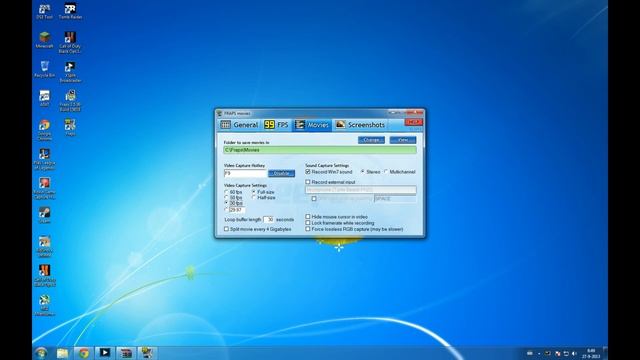The image size is (640, 360).
Task: Select the 30 fps radio button
Action: point(227,203)
